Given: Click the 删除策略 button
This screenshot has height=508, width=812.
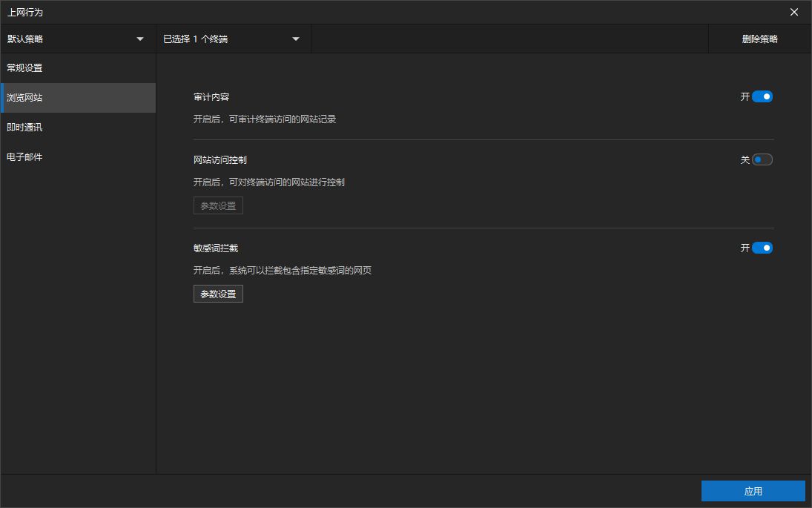Looking at the screenshot, I should [759, 39].
